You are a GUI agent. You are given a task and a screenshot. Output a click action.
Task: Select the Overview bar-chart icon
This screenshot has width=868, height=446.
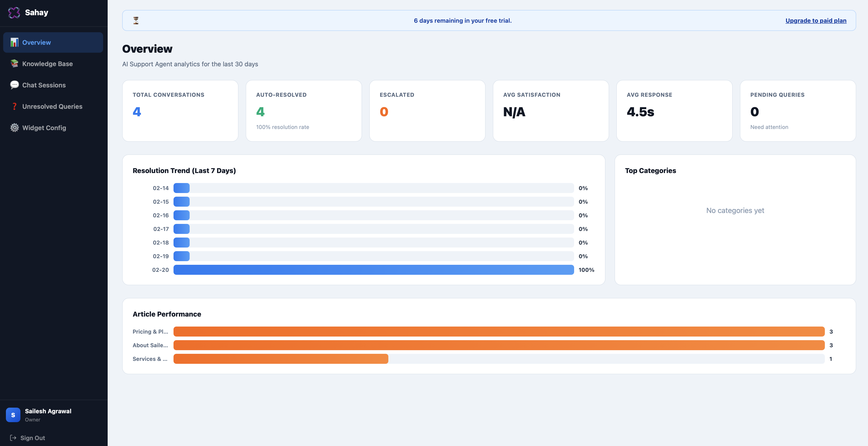tap(14, 42)
